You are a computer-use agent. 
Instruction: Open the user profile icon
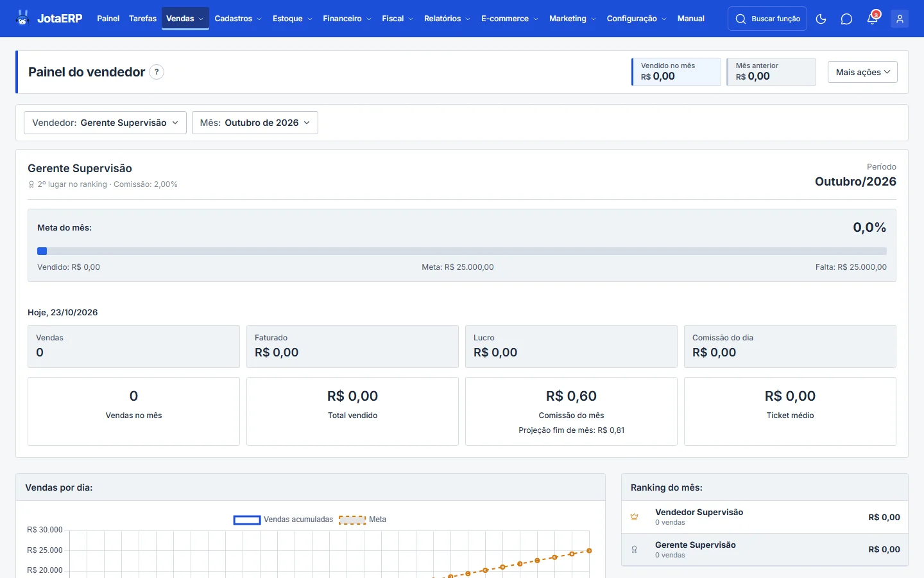pos(900,19)
